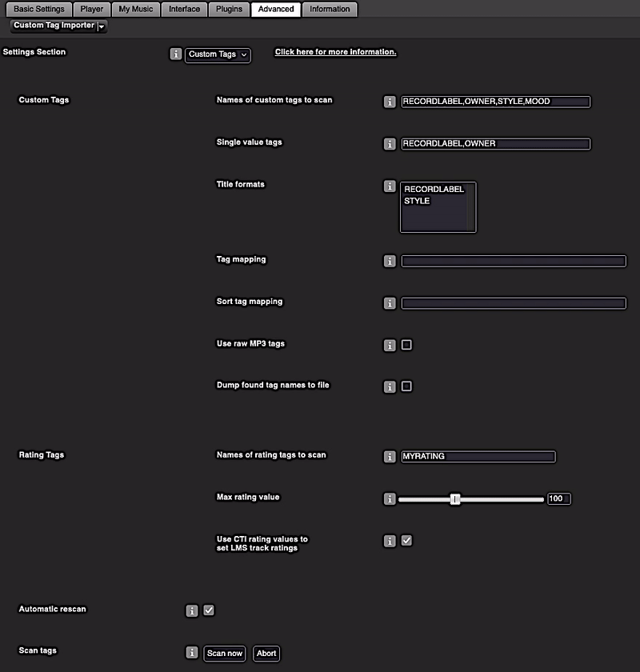Follow the Click here for more information link
640x672 pixels.
[x=336, y=52]
